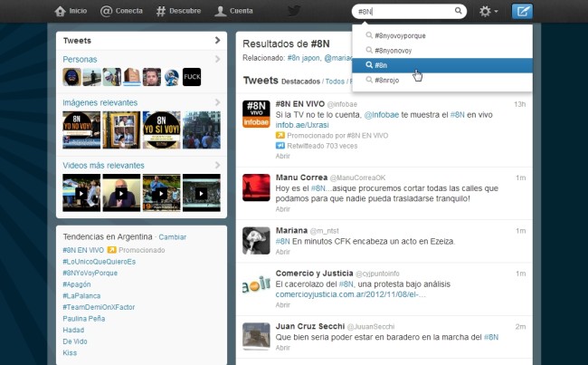Play second video of bald man
The width and height of the screenshot is (588, 365).
click(121, 193)
